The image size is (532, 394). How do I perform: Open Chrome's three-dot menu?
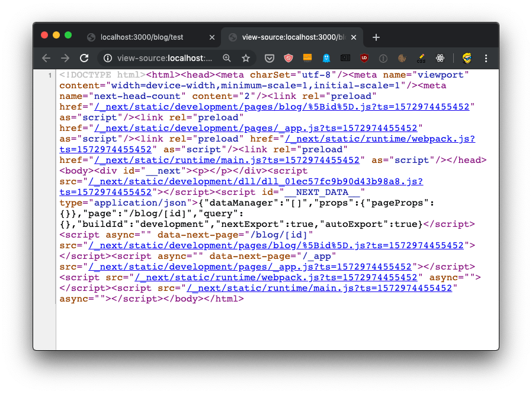[x=486, y=58]
